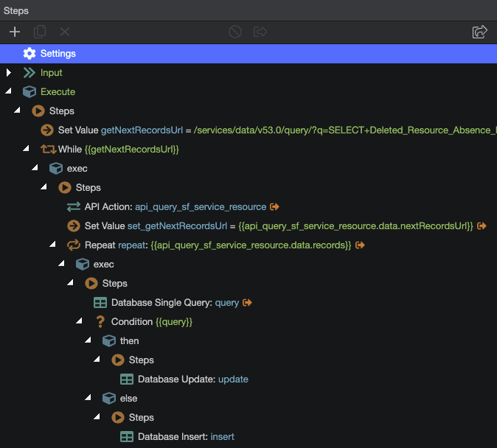Click the output arrow icon in toolbar
497x448 pixels.
[260, 32]
